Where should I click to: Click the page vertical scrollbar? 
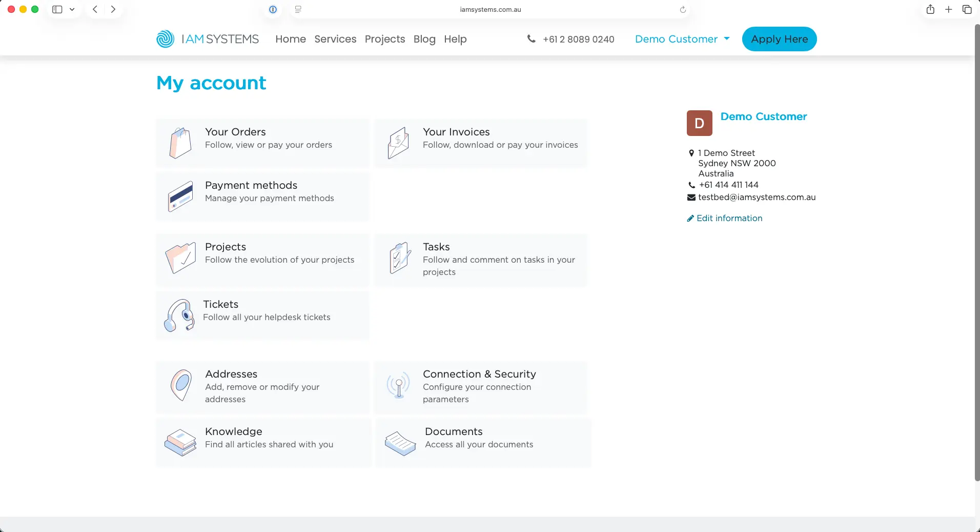pyautogui.click(x=977, y=251)
